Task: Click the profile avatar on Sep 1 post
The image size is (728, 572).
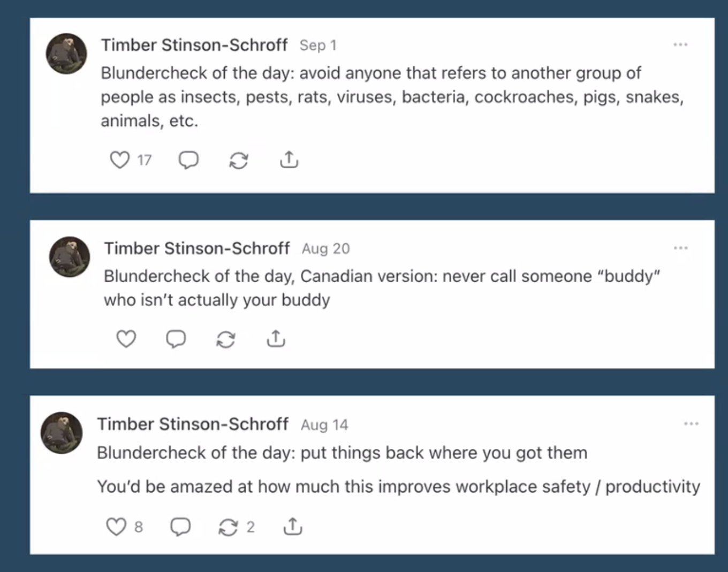Action: point(66,54)
